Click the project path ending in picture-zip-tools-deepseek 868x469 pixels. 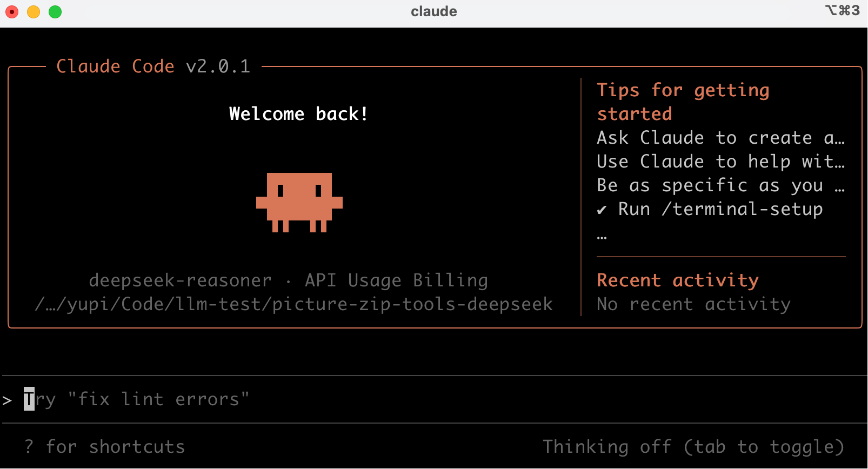(x=293, y=304)
